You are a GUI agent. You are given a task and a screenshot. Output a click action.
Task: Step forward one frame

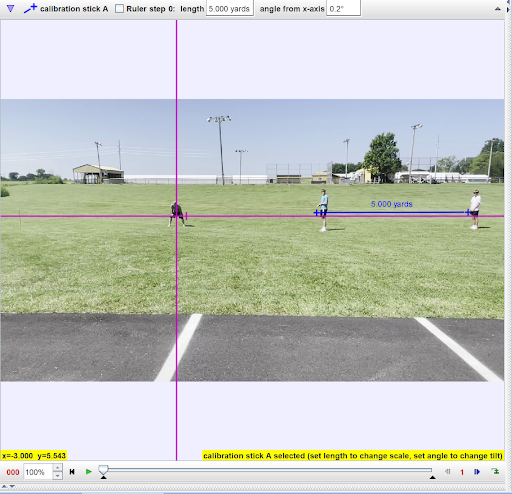[x=477, y=472]
